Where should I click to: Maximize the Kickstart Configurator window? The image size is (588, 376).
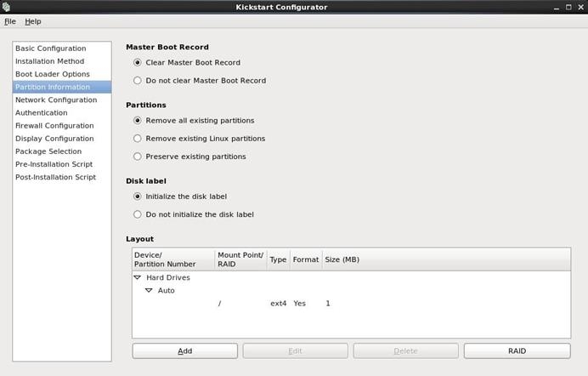click(x=568, y=7)
